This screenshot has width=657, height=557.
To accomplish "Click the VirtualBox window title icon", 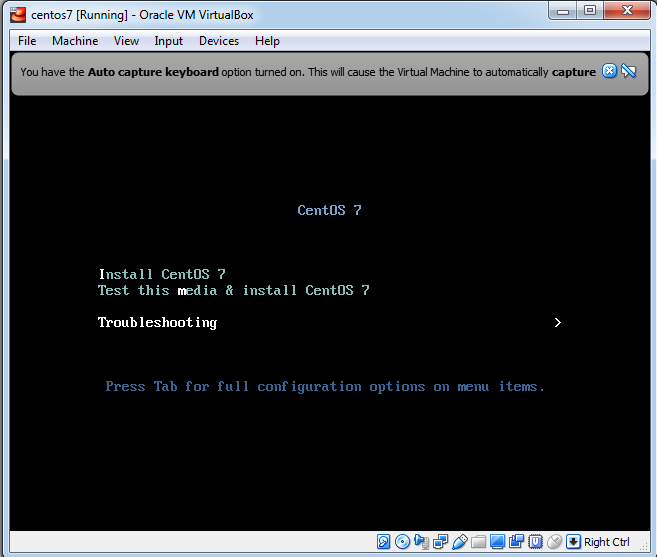I will click(x=18, y=15).
